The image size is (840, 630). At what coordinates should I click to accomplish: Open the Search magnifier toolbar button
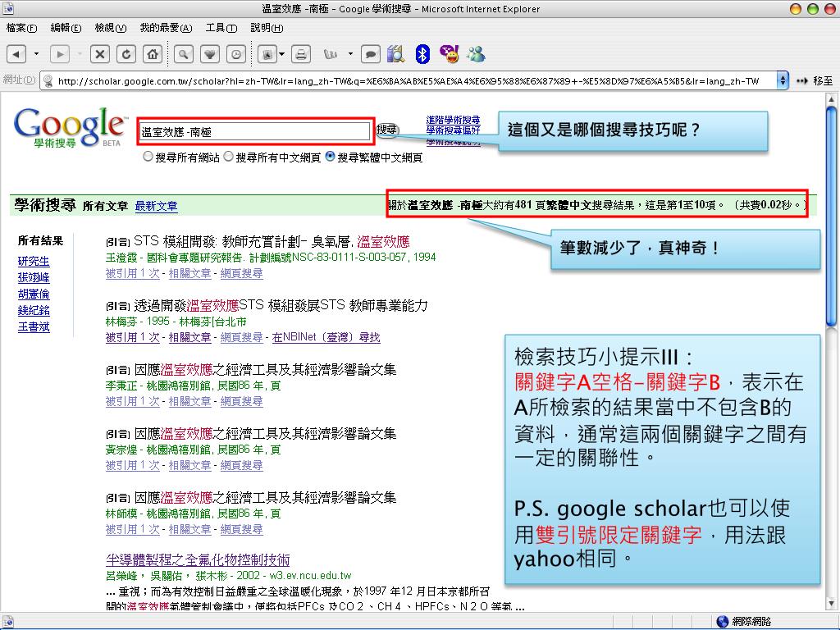tap(183, 54)
